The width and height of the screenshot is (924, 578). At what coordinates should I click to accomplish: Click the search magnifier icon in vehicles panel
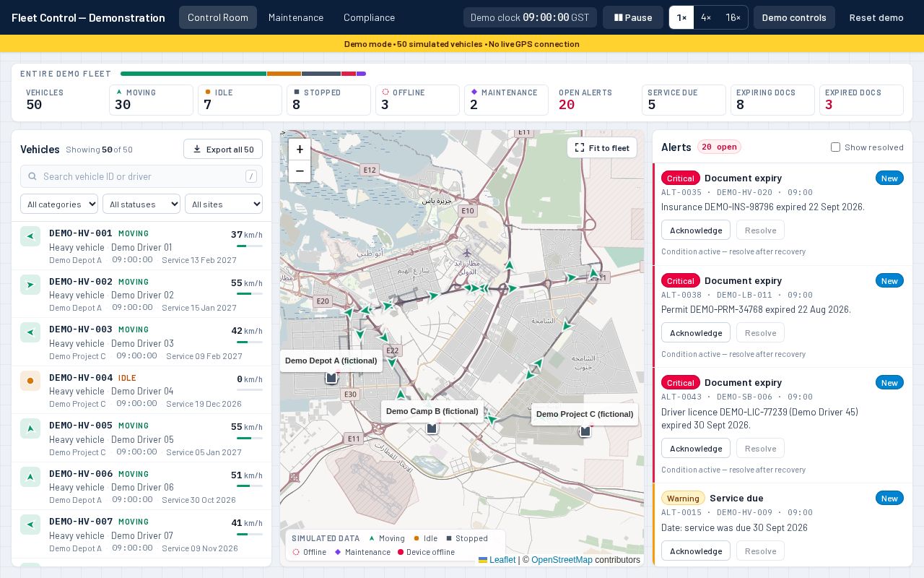[x=32, y=176]
